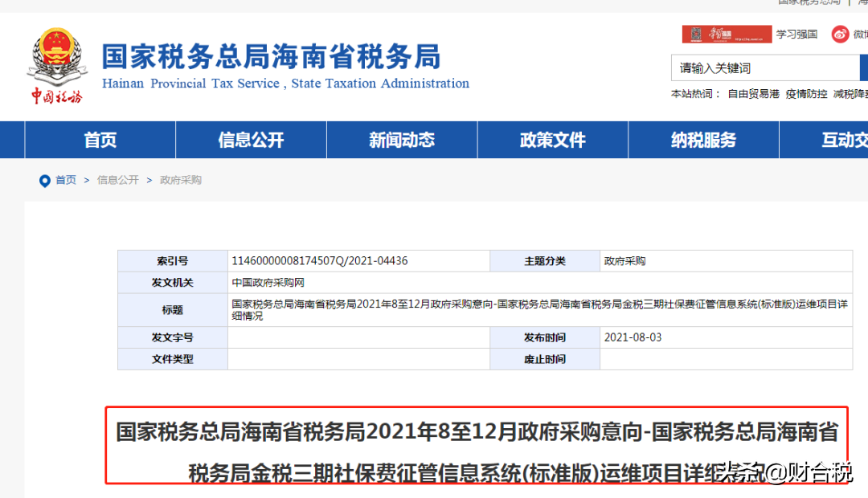Open the Weibo icon link
The image size is (868, 498).
click(x=840, y=35)
